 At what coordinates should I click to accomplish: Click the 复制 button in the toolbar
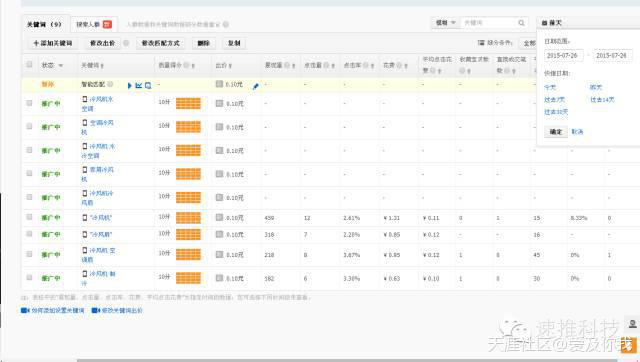(234, 43)
